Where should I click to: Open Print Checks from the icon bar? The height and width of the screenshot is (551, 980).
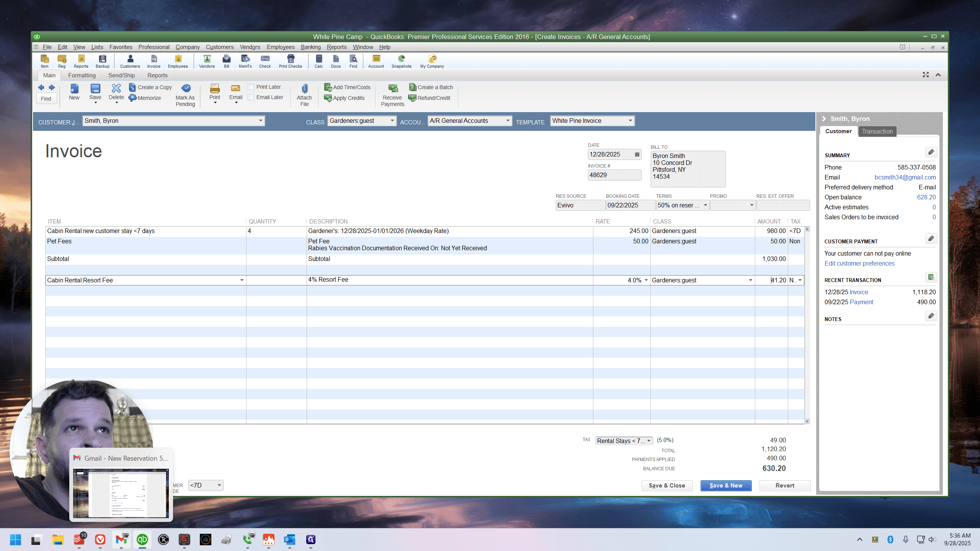[x=290, y=61]
